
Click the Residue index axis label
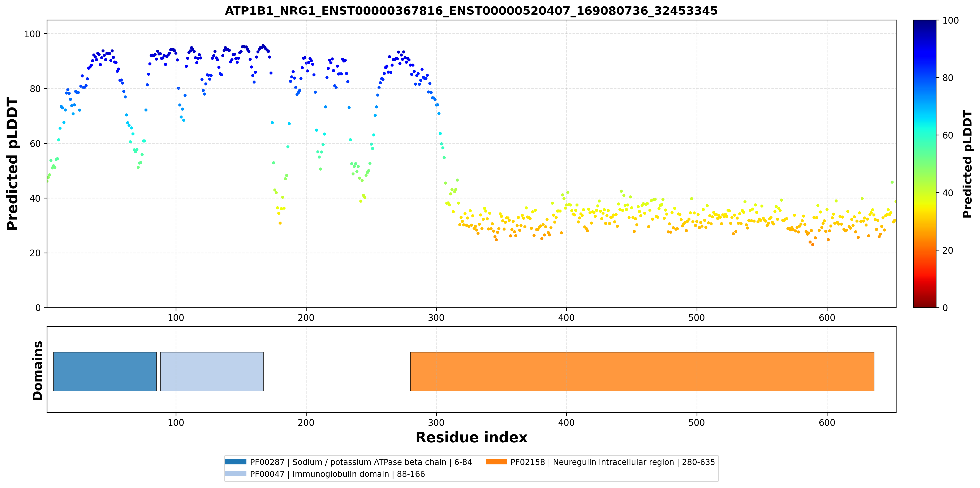pyautogui.click(x=471, y=437)
